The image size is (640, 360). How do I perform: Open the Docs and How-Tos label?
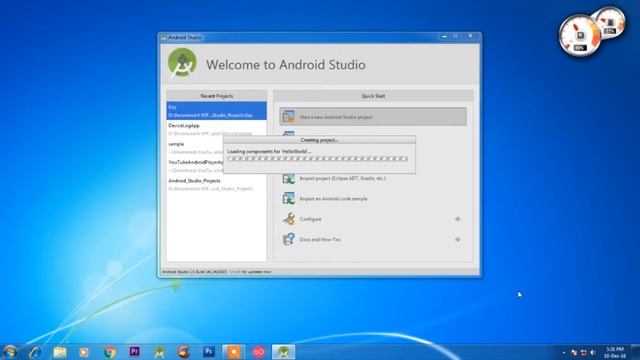pyautogui.click(x=320, y=240)
